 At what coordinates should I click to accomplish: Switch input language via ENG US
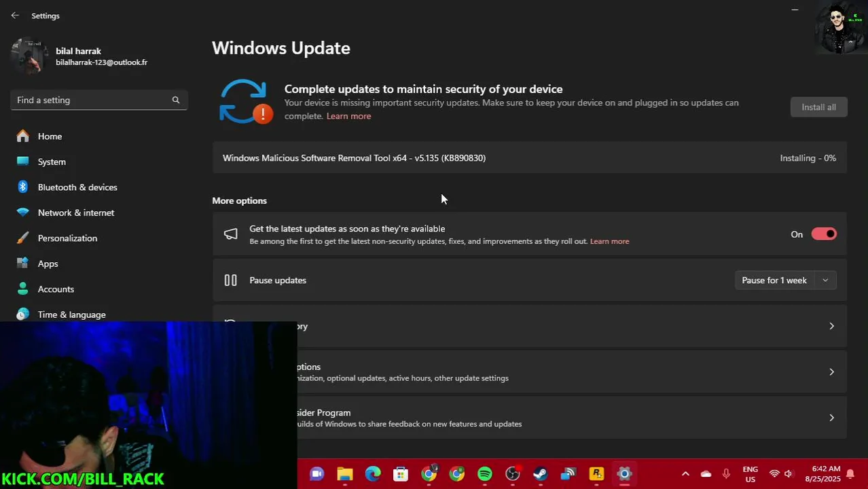tap(750, 474)
